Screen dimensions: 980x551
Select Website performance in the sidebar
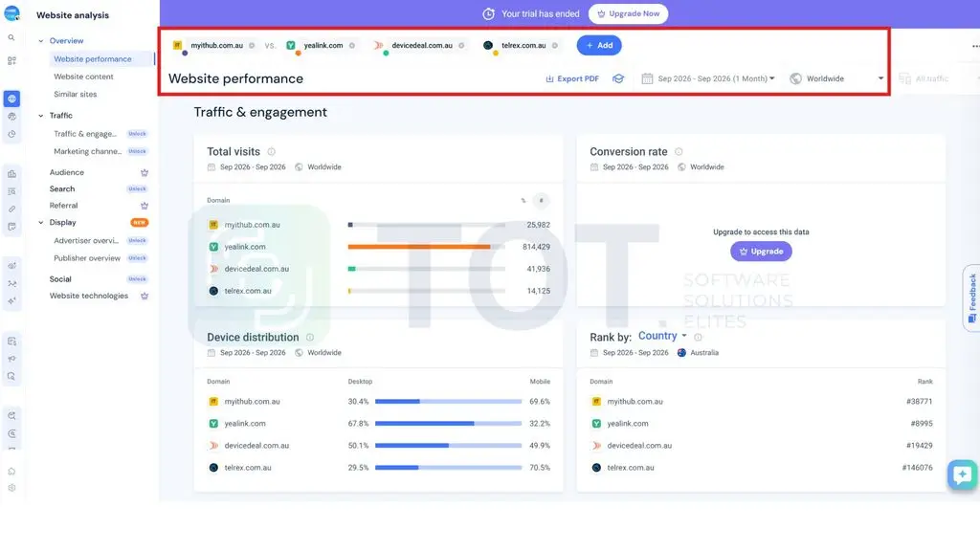click(x=93, y=59)
